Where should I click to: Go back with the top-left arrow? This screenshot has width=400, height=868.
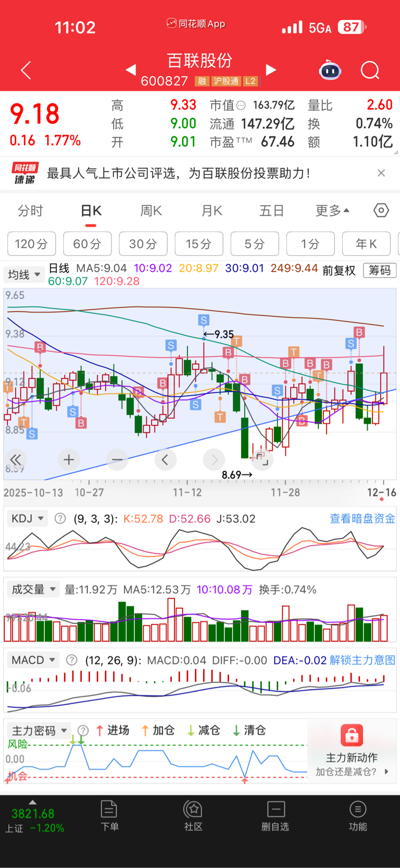click(x=26, y=70)
